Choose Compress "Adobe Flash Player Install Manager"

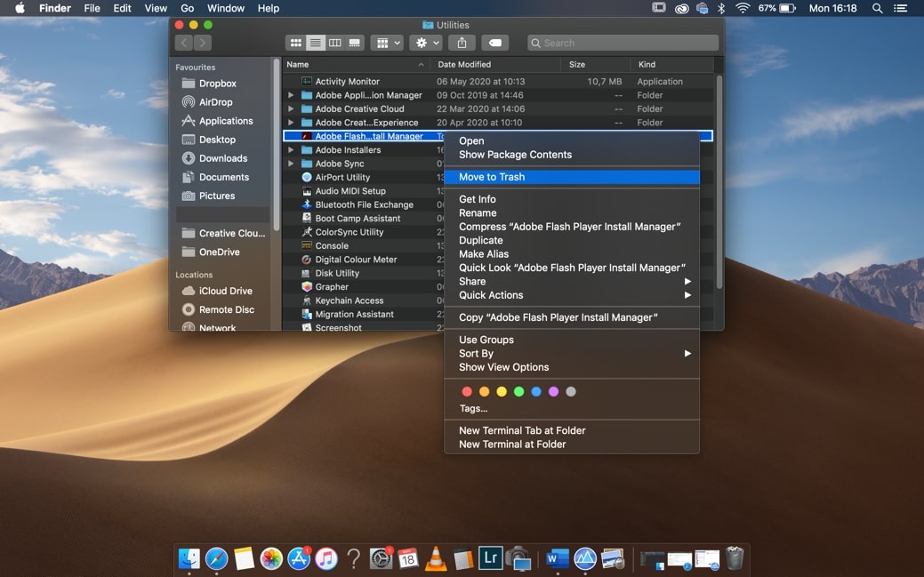tap(572, 227)
